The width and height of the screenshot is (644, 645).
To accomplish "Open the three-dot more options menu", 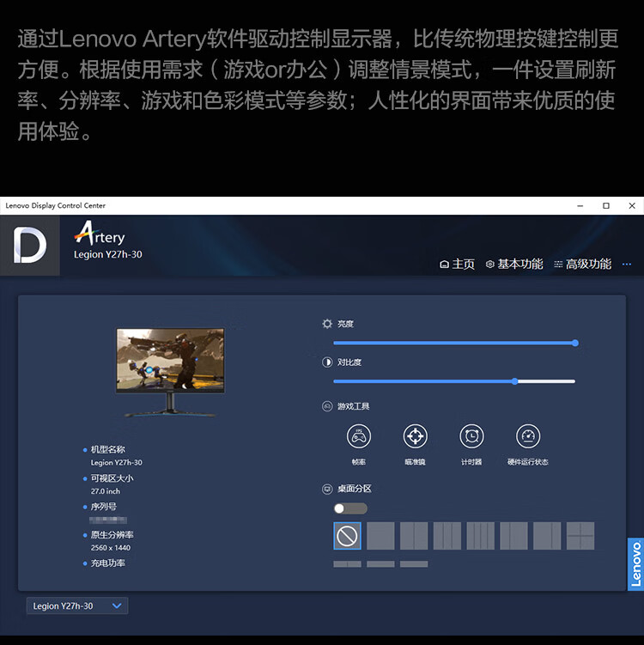I will click(x=626, y=264).
